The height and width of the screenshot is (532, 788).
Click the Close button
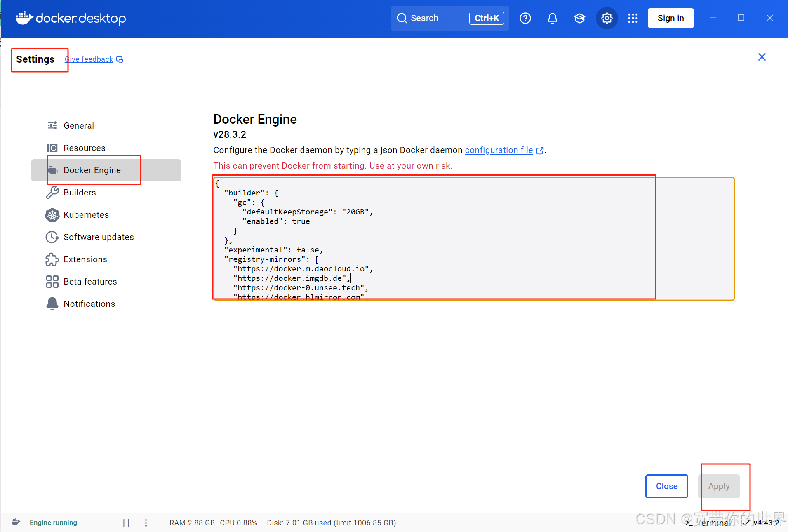pyautogui.click(x=666, y=486)
